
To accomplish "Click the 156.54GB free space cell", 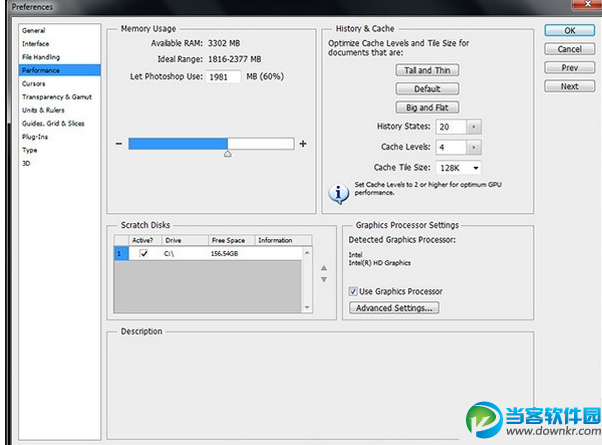I will [x=225, y=253].
